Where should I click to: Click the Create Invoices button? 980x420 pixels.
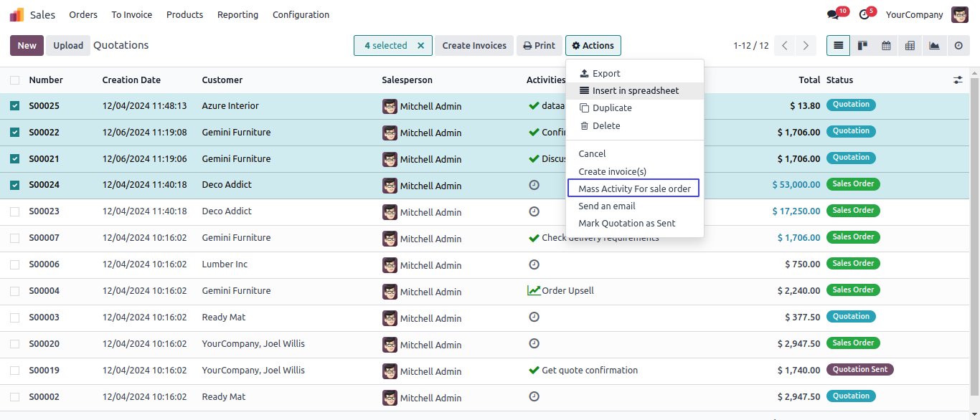(x=474, y=46)
